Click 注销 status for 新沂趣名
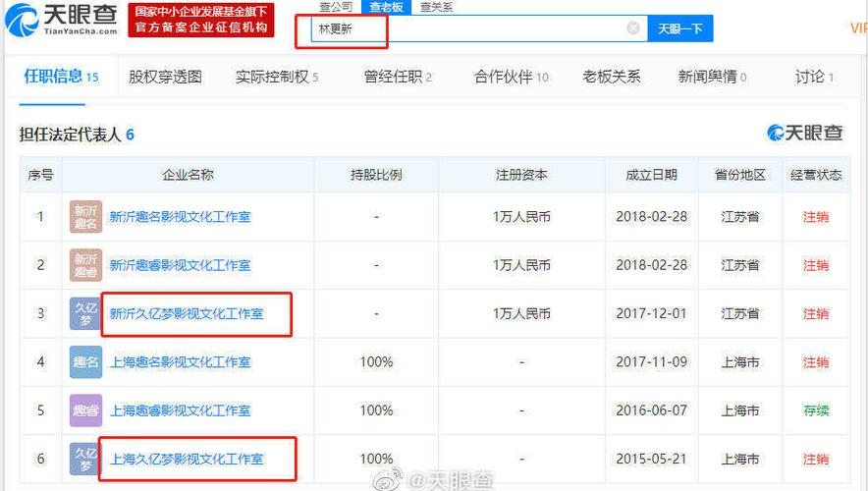This screenshot has height=491, width=868. point(817,217)
